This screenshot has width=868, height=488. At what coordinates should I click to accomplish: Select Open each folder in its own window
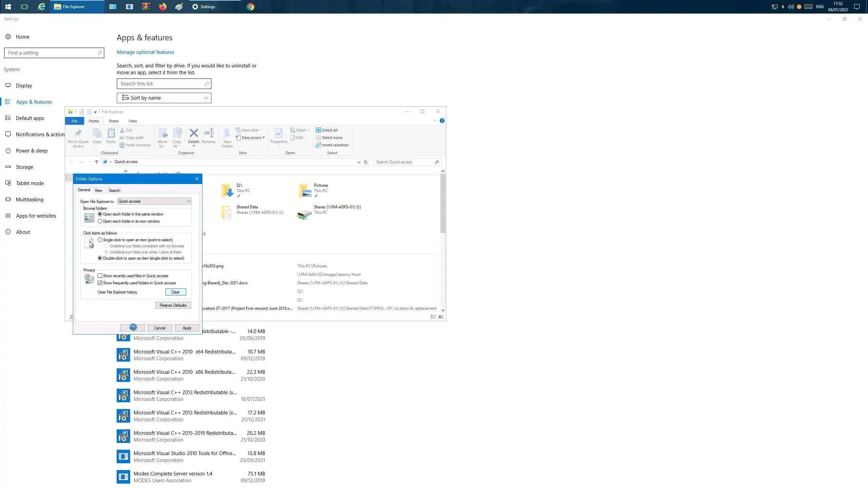coord(100,221)
